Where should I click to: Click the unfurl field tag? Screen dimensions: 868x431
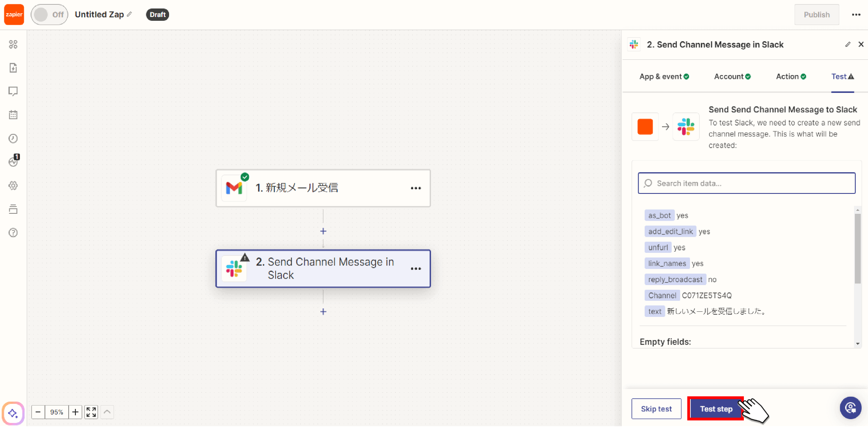(x=658, y=247)
